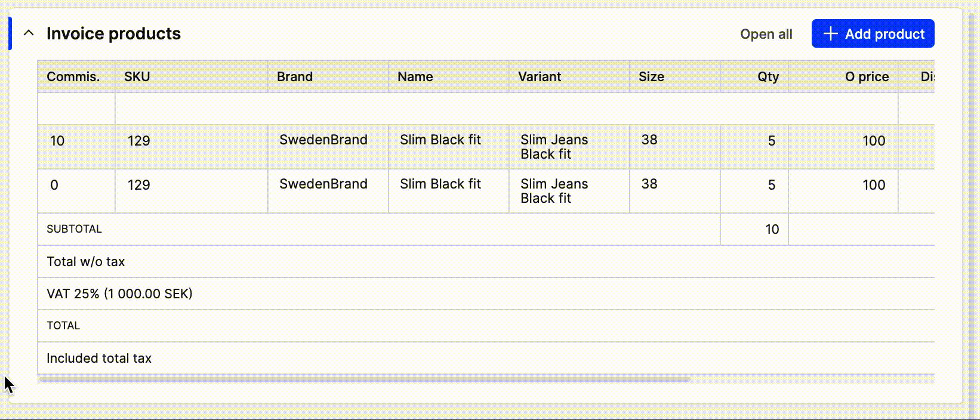The width and height of the screenshot is (980, 420).
Task: Click the O price column header
Action: [867, 76]
